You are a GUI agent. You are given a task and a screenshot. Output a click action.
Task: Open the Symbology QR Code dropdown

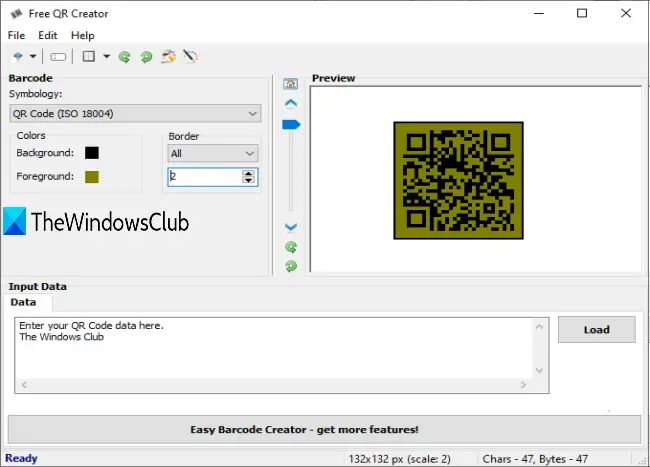135,114
